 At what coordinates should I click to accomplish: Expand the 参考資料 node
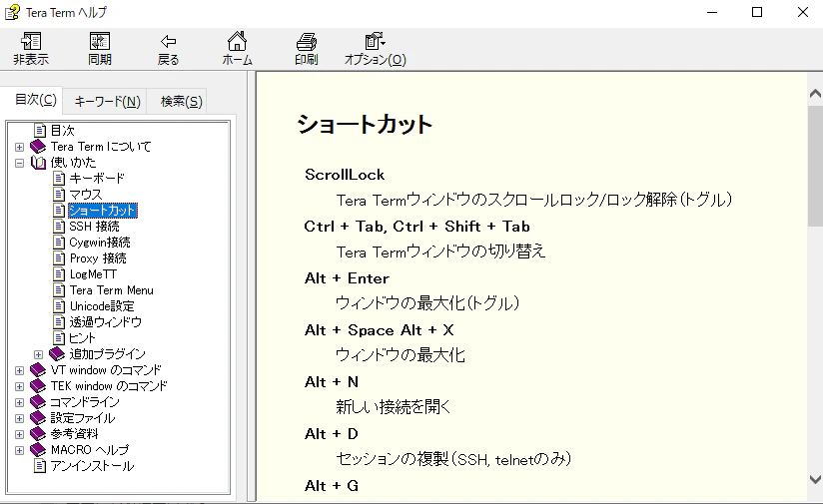pyautogui.click(x=19, y=435)
